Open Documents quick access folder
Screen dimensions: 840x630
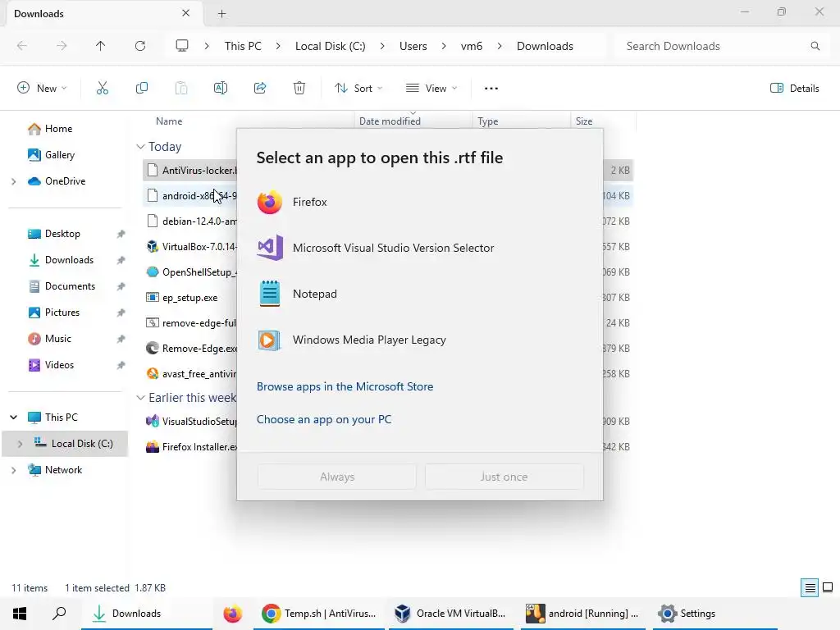pos(70,286)
